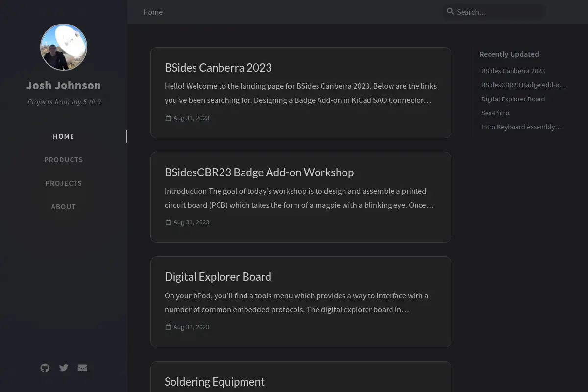Open the Soldering Equipment post

[x=215, y=382]
